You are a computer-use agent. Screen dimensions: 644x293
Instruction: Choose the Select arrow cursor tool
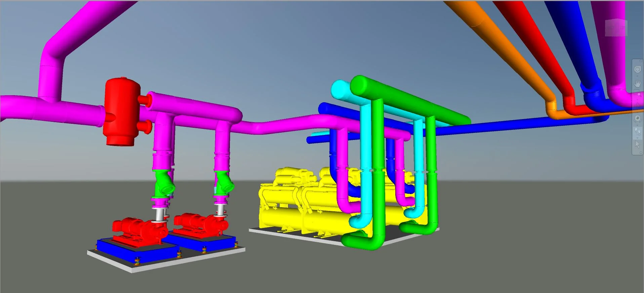click(x=638, y=145)
